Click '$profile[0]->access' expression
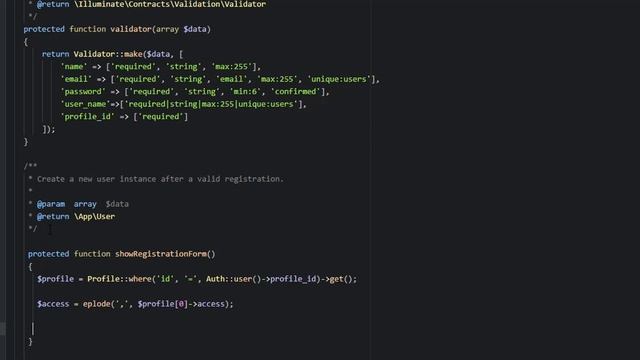The height and width of the screenshot is (360, 640). coord(181,304)
